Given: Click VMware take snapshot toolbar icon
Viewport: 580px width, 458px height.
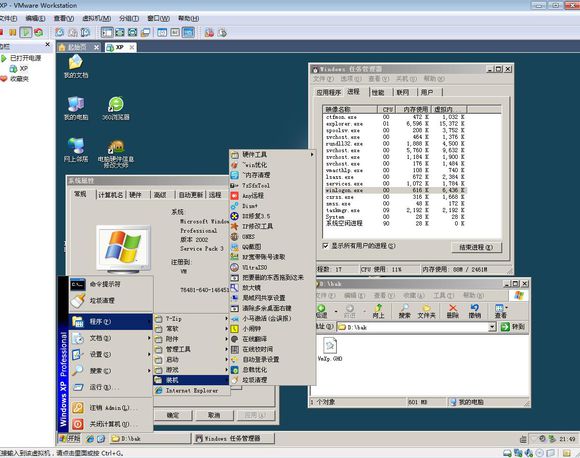Looking at the screenshot, I should point(60,33).
